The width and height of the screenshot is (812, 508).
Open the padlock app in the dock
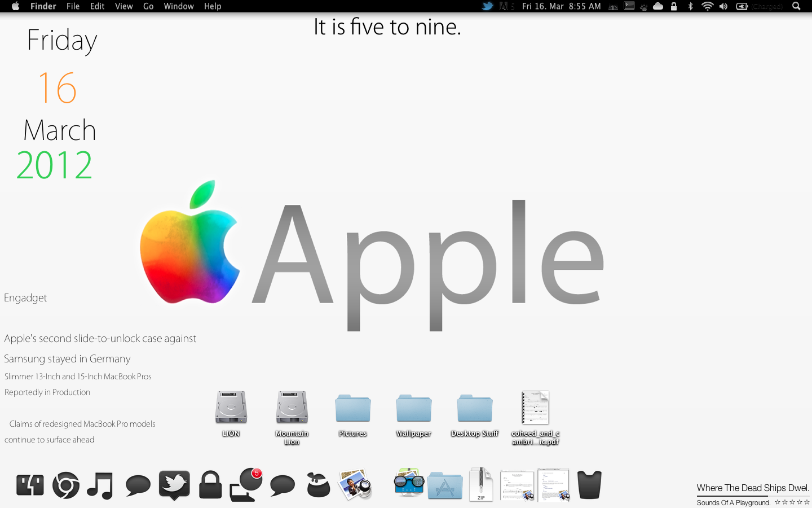[x=210, y=485]
